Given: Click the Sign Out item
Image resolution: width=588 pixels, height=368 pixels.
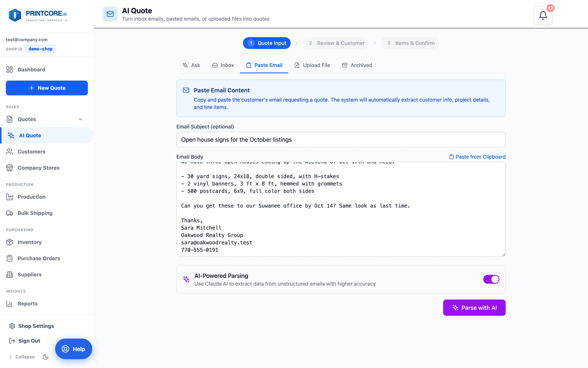Looking at the screenshot, I should pos(24,341).
